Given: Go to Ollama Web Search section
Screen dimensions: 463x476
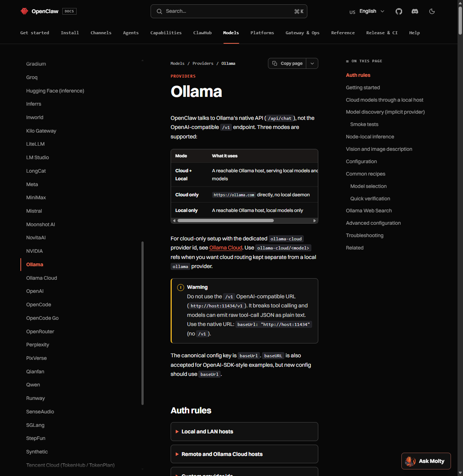Looking at the screenshot, I should tap(369, 211).
